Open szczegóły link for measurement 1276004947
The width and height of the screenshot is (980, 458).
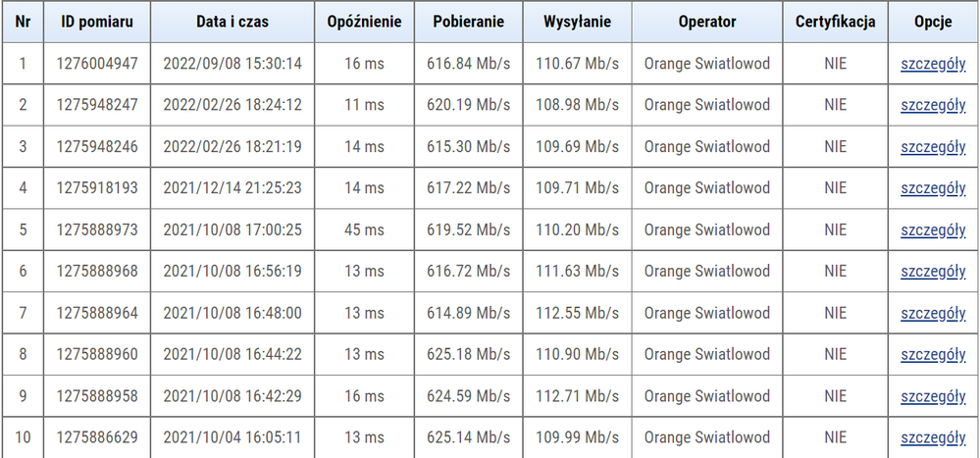(933, 64)
